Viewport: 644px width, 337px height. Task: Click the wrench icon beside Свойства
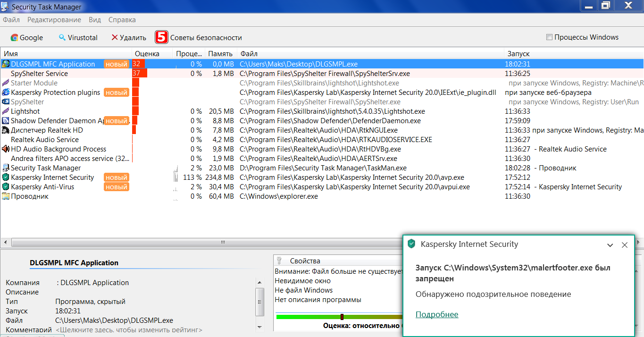pos(279,261)
